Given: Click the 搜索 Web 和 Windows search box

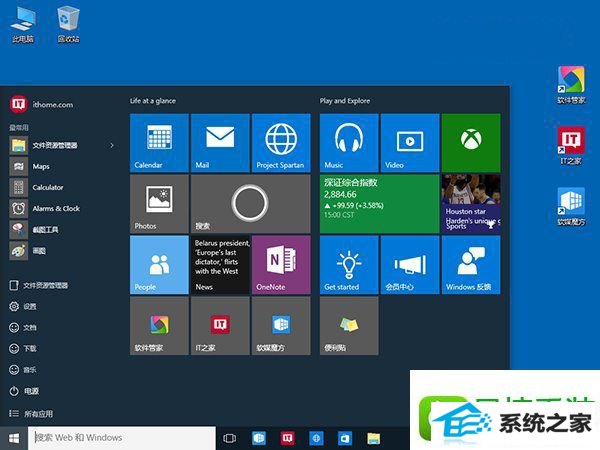Looking at the screenshot, I should [122, 438].
